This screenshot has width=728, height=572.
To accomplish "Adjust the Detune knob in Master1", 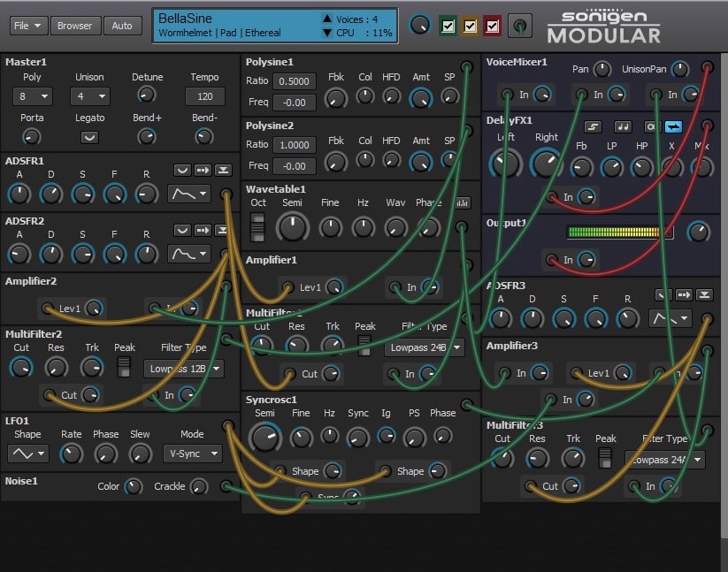I will click(x=147, y=96).
